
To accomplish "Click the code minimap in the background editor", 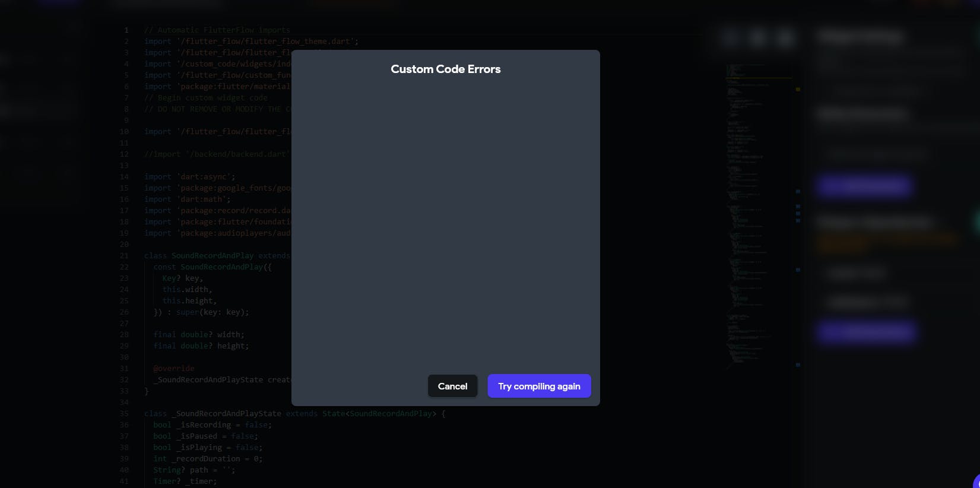I will 759,217.
